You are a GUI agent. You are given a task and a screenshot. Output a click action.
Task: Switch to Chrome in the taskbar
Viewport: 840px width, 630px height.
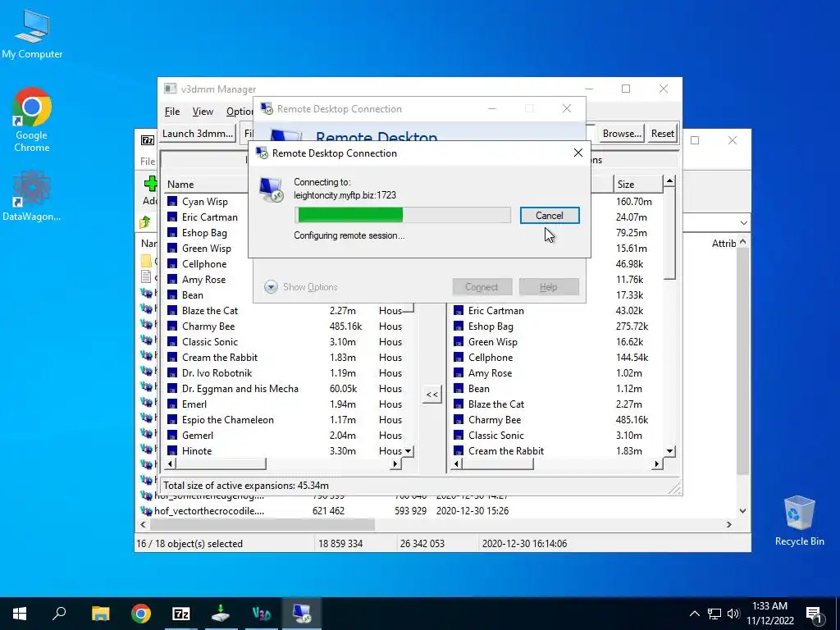coord(141,614)
